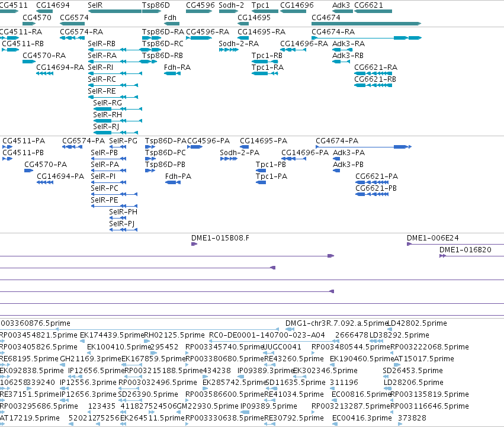The width and height of the screenshot is (504, 427).
Task: Open protein Adk3-PA
Action: (x=336, y=159)
